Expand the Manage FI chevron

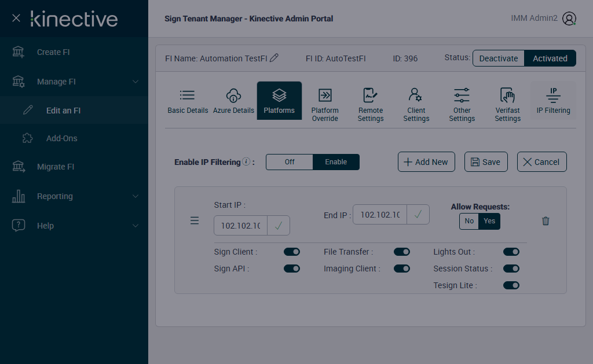pyautogui.click(x=136, y=82)
